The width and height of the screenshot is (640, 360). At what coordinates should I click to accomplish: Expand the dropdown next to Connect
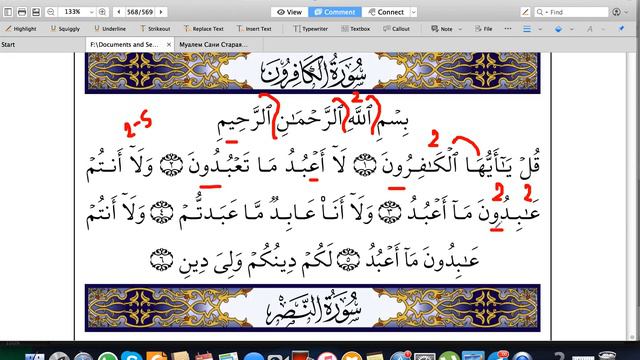tap(413, 12)
